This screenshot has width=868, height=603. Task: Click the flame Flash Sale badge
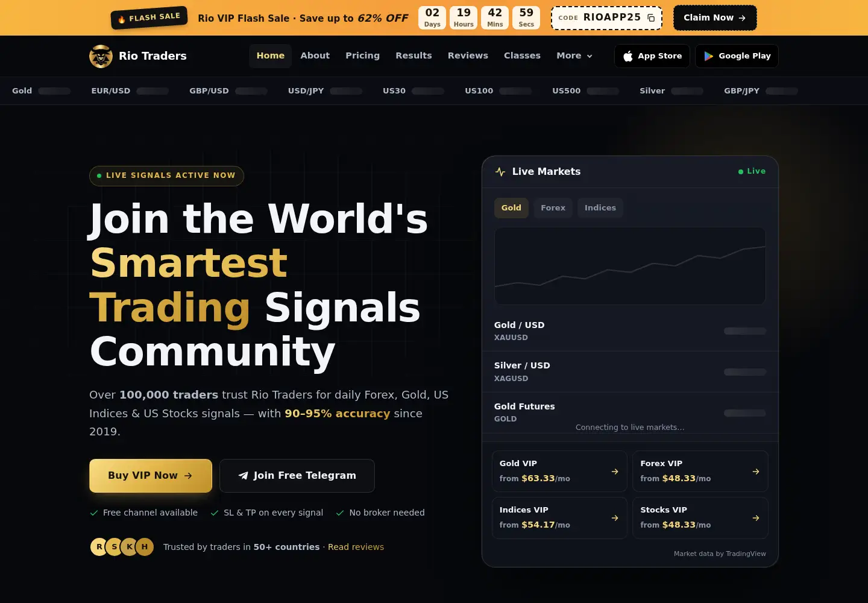click(x=149, y=17)
